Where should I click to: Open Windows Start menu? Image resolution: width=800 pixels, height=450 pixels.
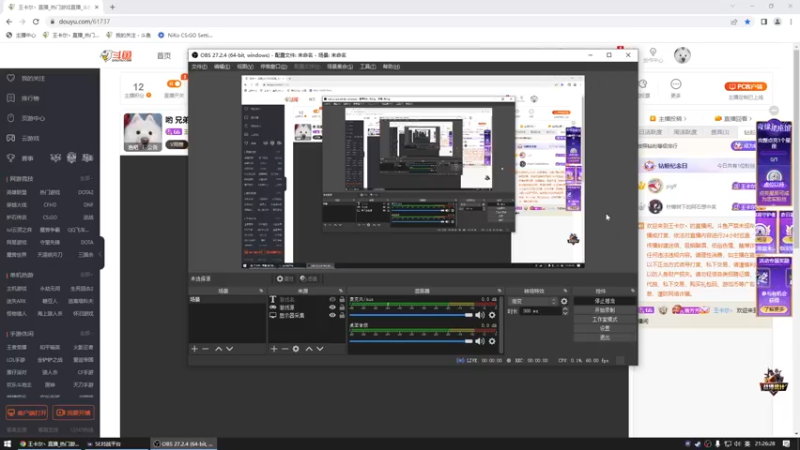point(7,444)
